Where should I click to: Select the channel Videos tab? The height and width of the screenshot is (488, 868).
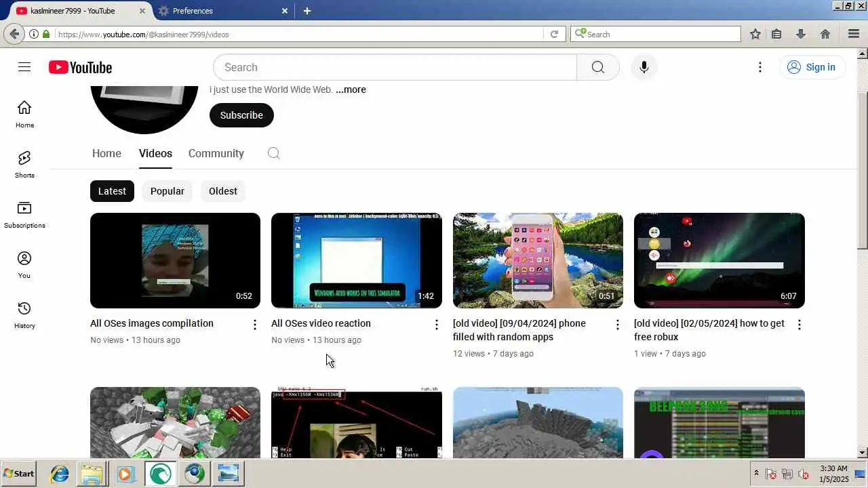[x=155, y=153]
